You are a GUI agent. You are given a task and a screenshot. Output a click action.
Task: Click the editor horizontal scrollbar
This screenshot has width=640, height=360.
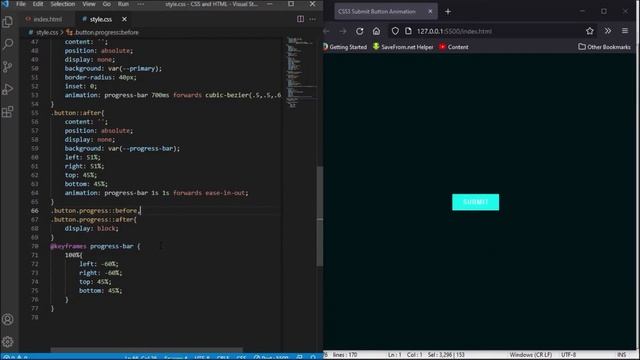[147, 350]
